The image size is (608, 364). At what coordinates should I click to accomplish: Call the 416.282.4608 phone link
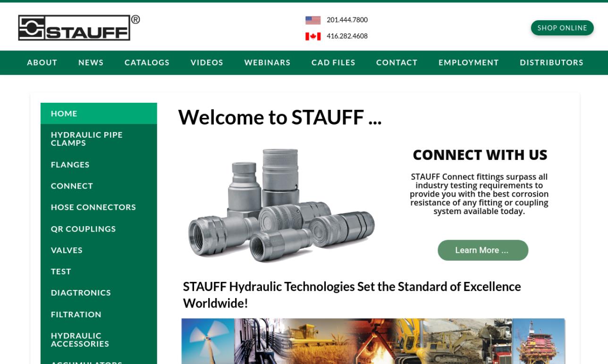347,36
